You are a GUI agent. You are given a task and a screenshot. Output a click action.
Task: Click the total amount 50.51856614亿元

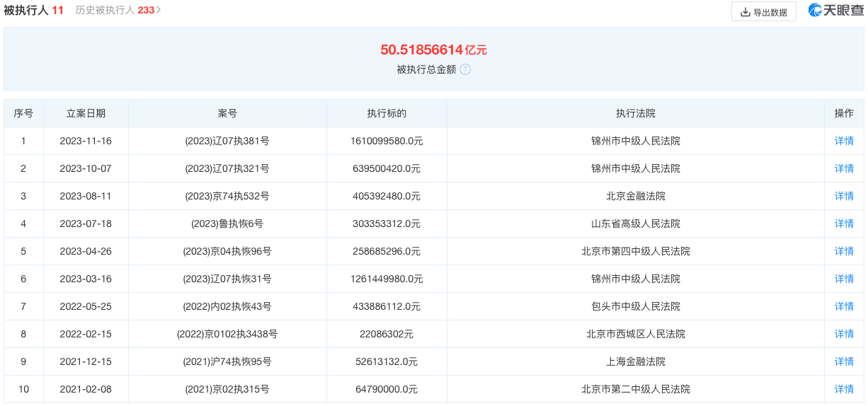coord(433,50)
